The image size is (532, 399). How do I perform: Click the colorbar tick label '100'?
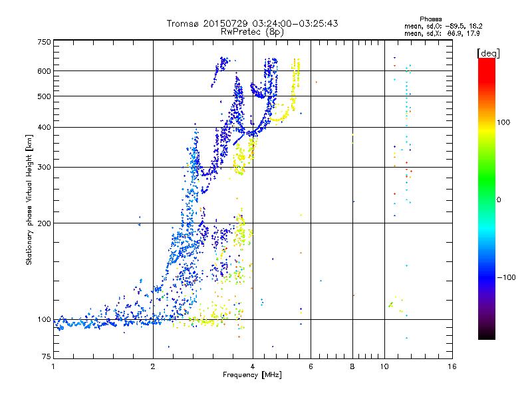pyautogui.click(x=503, y=122)
